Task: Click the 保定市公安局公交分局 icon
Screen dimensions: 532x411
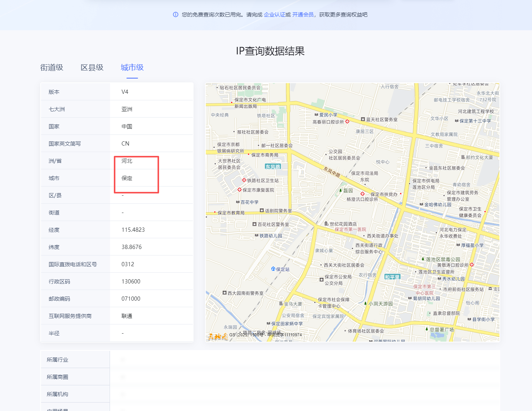Action: [322, 280]
